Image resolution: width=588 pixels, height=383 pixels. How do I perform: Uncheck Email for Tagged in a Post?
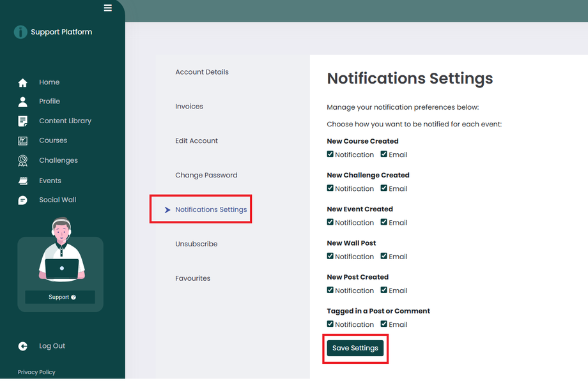tap(383, 324)
